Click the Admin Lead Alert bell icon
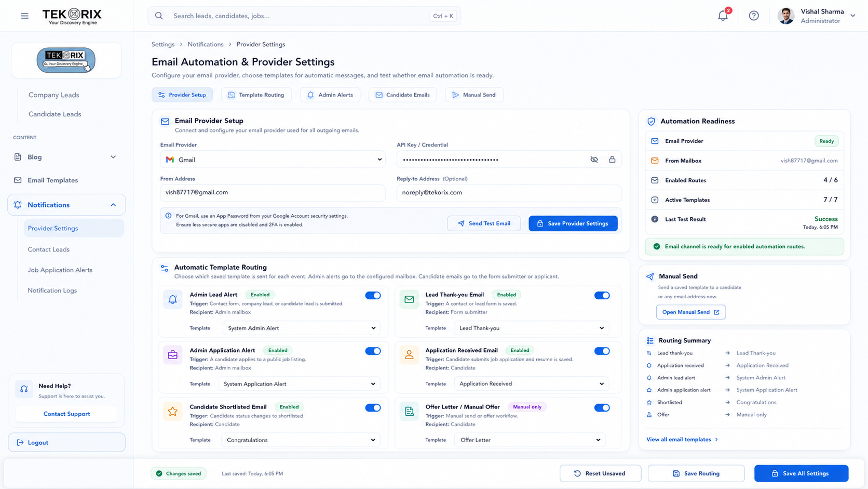 coord(173,299)
